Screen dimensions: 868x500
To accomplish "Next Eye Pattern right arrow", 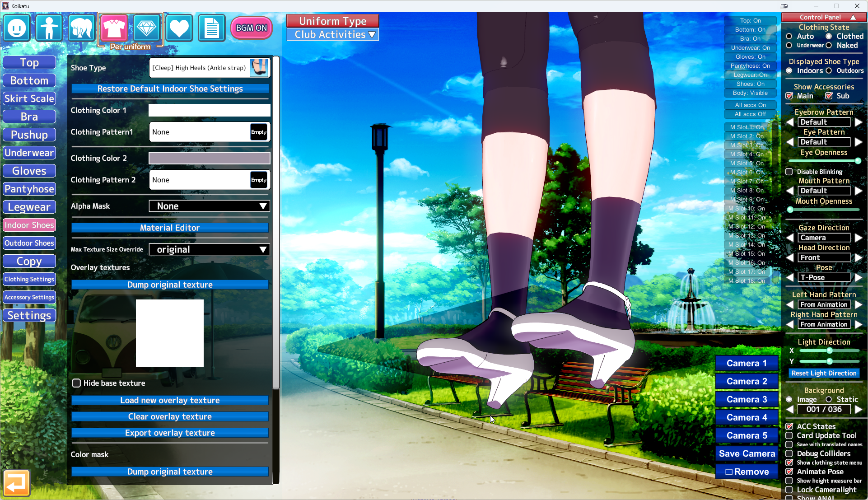I will [859, 142].
